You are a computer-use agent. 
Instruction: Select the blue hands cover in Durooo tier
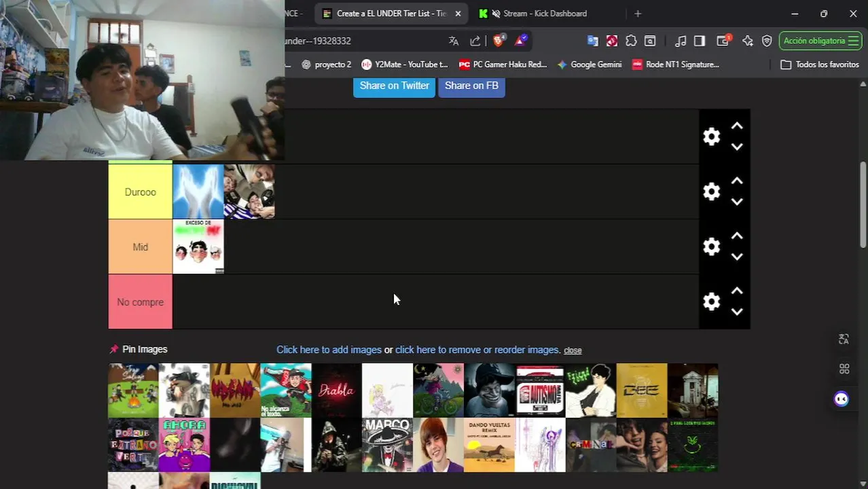[198, 192]
